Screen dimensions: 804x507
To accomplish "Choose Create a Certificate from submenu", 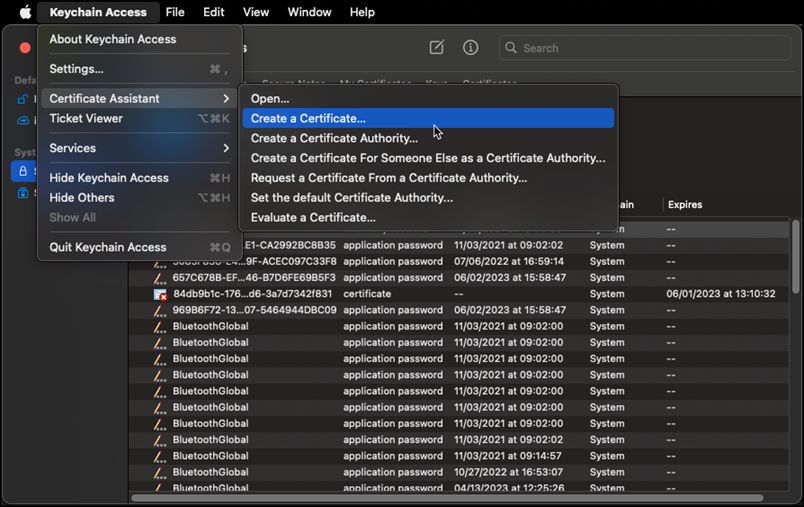I will [308, 118].
